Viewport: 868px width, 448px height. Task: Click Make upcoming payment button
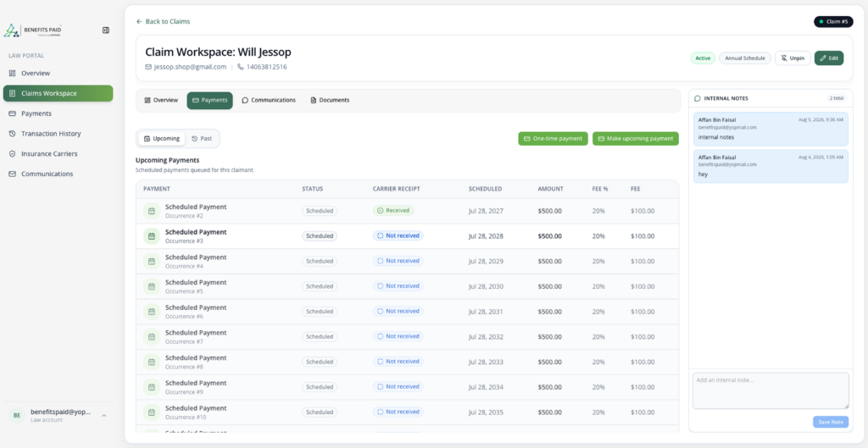(636, 139)
